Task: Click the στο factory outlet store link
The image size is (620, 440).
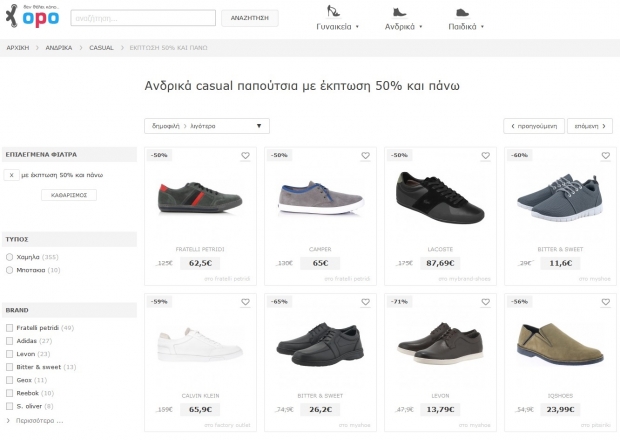Action: pos(227,425)
